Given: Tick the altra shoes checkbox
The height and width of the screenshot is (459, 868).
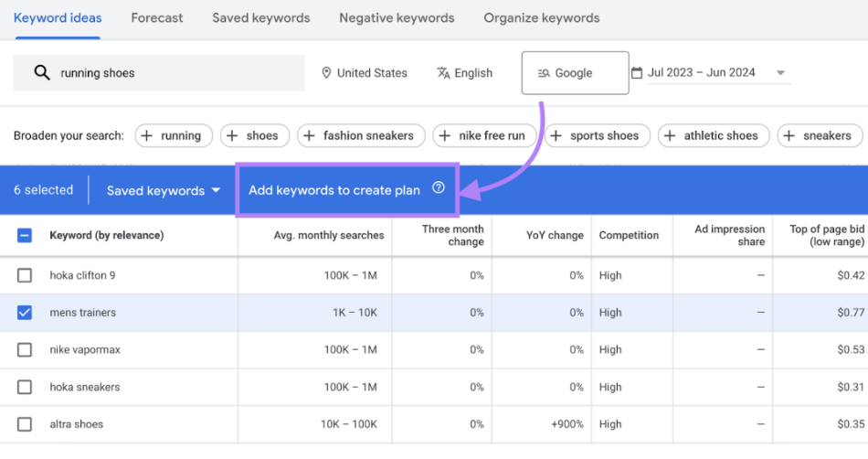Looking at the screenshot, I should point(25,424).
